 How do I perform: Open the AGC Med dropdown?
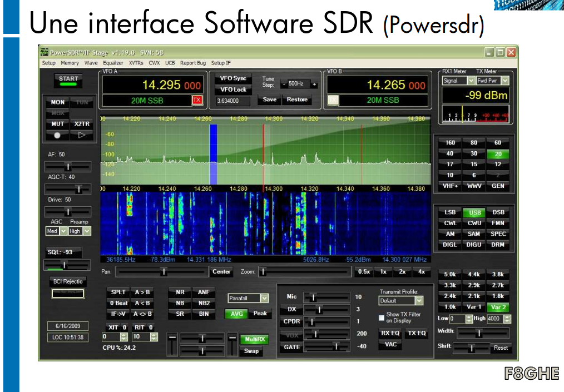[63, 231]
